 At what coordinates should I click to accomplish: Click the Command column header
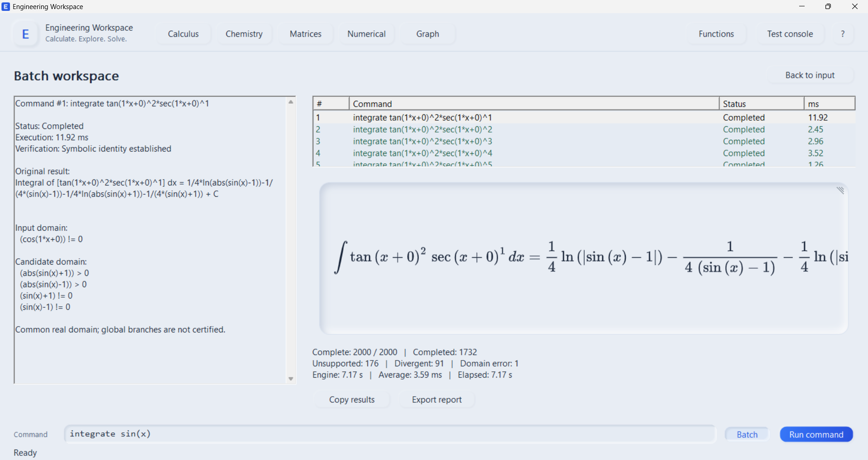(534, 104)
